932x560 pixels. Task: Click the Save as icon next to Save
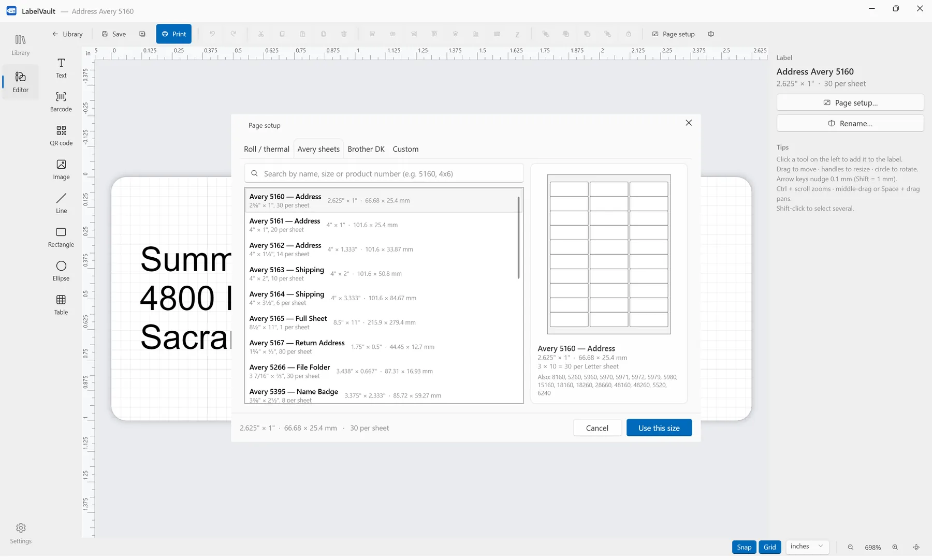(142, 34)
